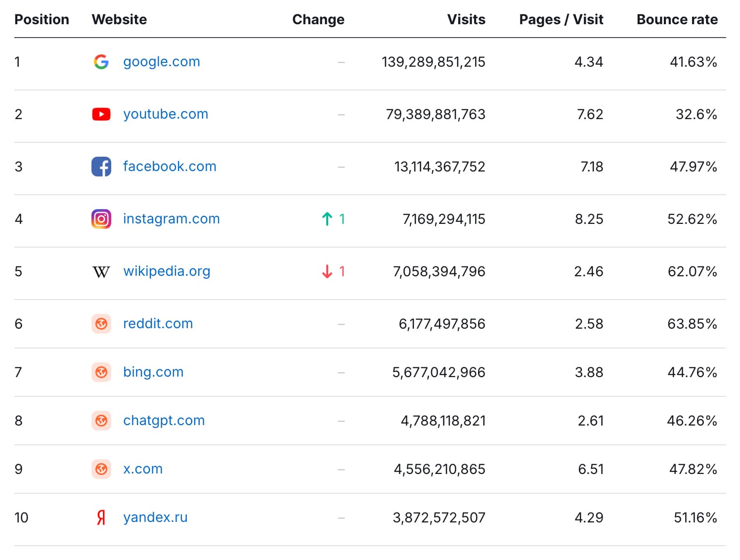Click the Change column header
Screen dimensions: 740x560
click(318, 19)
